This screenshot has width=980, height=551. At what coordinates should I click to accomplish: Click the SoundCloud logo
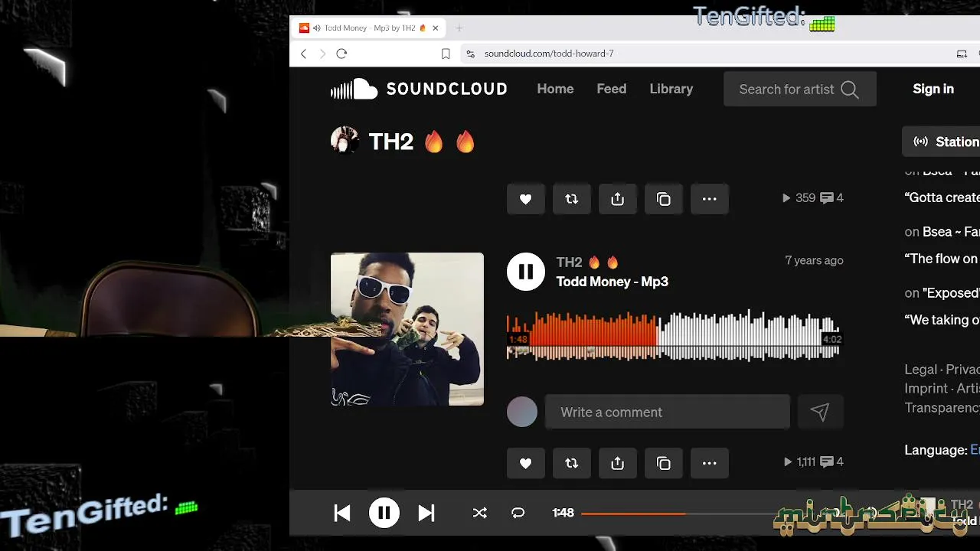click(x=419, y=89)
